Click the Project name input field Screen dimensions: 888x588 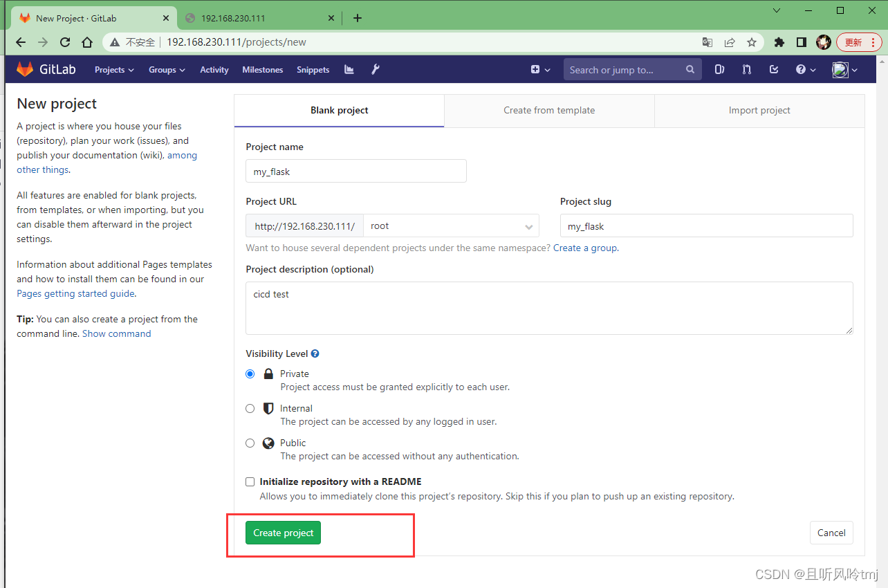click(x=356, y=171)
